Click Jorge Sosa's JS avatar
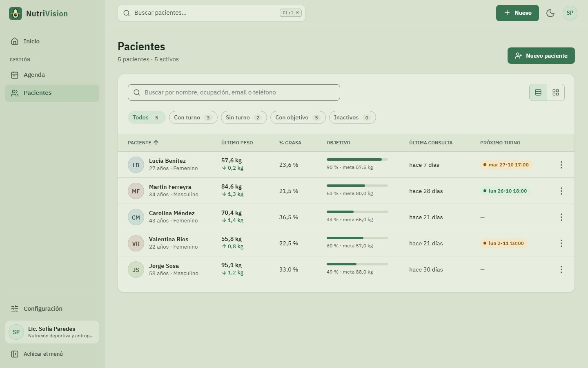 pyautogui.click(x=136, y=269)
